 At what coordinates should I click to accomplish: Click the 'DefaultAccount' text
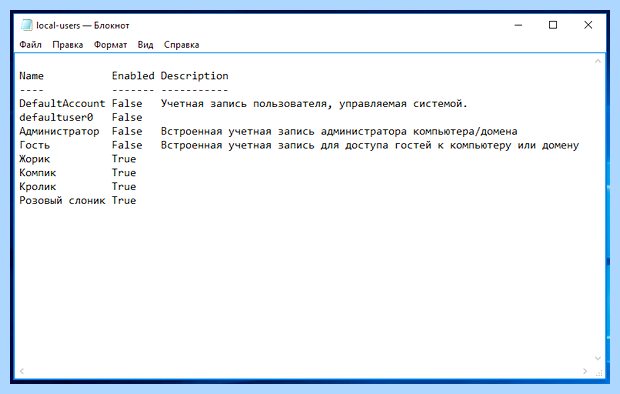pos(62,103)
